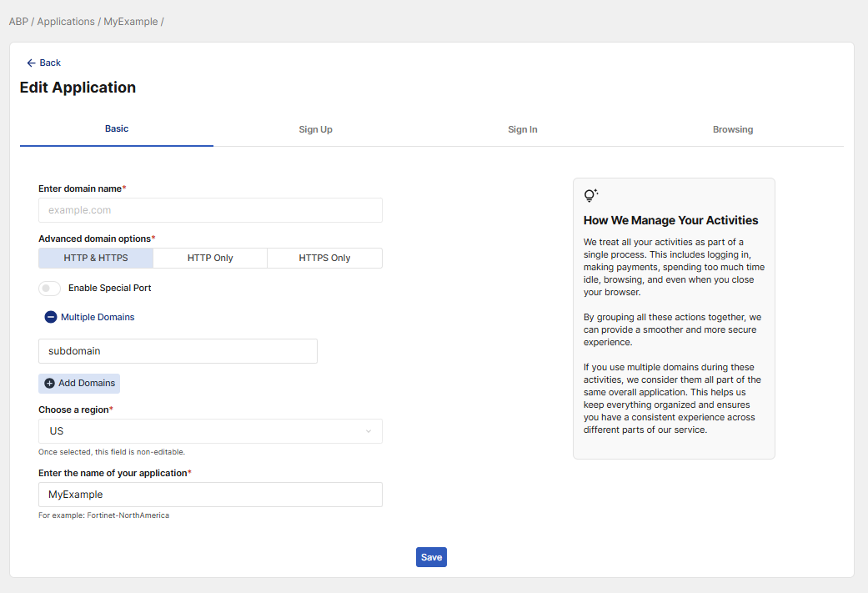Switch to the Sign Up tab
This screenshot has width=868, height=593.
pos(315,130)
